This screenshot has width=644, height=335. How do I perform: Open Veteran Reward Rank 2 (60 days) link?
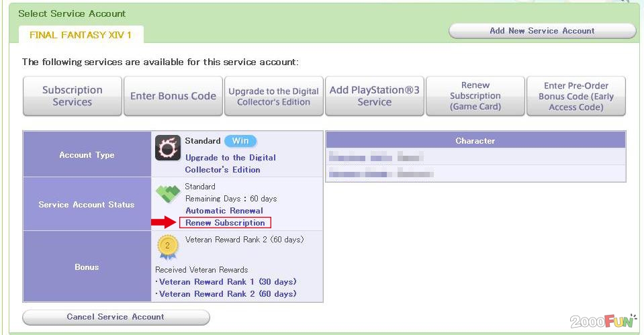[x=227, y=294]
